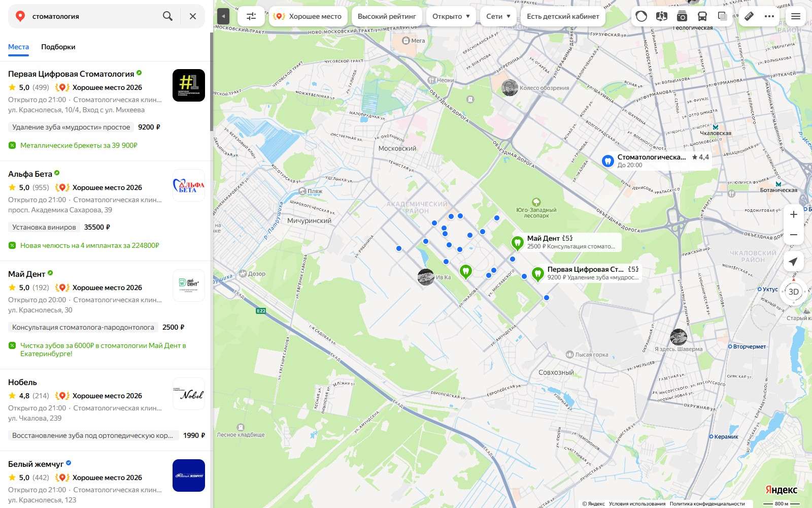Toggle the traffic layer icon

(x=641, y=16)
